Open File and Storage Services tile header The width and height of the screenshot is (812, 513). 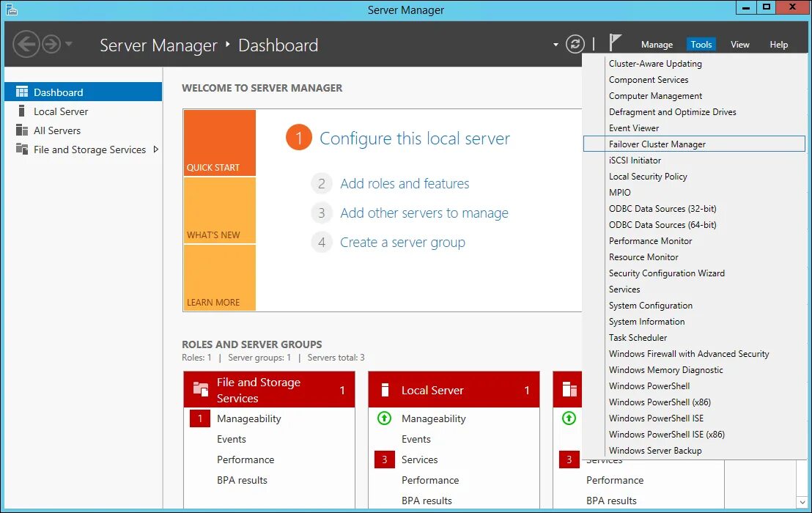pos(269,389)
